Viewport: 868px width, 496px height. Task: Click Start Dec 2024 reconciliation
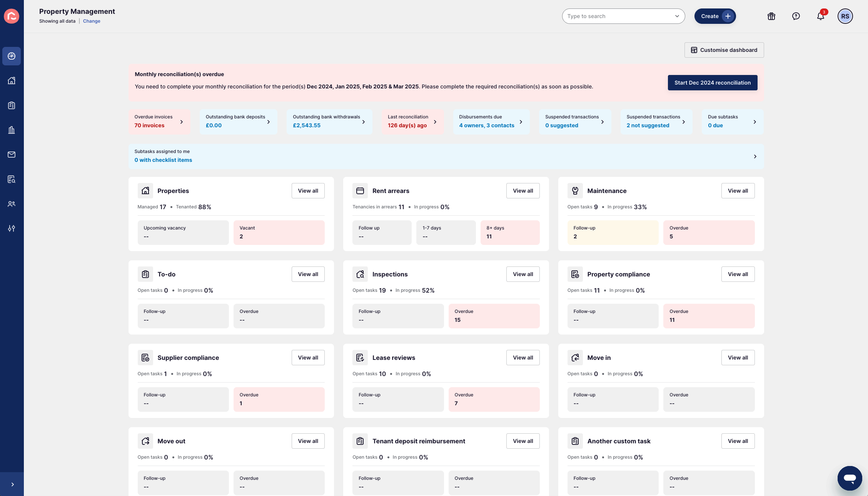pyautogui.click(x=712, y=82)
